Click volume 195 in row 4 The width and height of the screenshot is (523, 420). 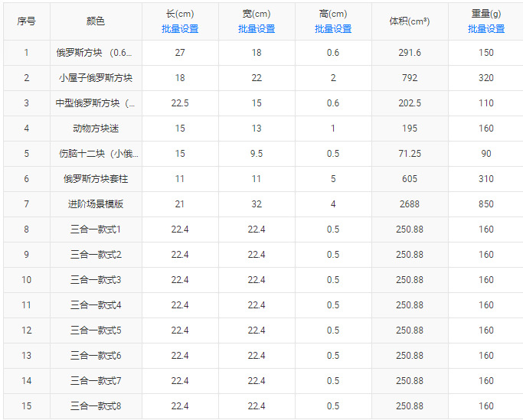point(410,129)
